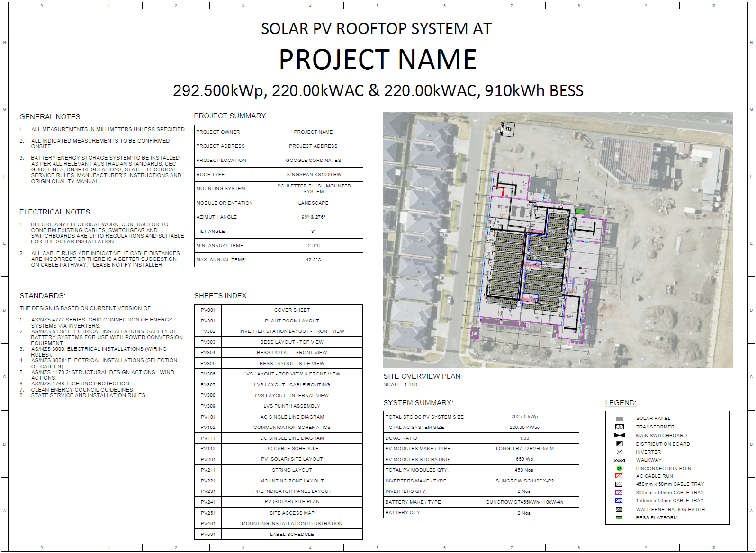Click the transformer legend symbol
This screenshot has width=756, height=553.
pyautogui.click(x=619, y=427)
